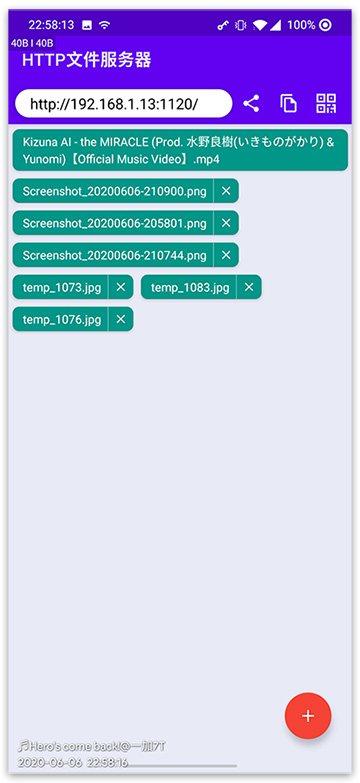Open the Kizuna AI MIRACLE .mp4 file chip
Screen dimensions: 360x783
pyautogui.click(x=180, y=150)
